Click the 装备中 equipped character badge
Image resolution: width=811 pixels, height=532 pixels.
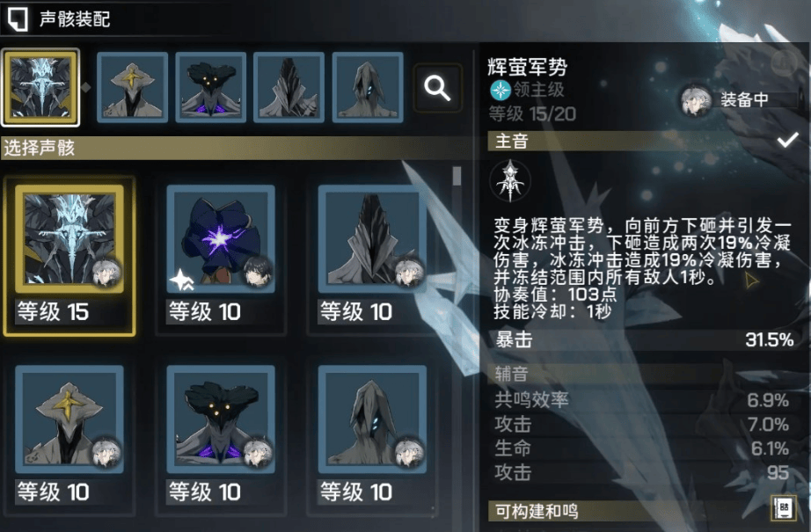click(x=739, y=99)
